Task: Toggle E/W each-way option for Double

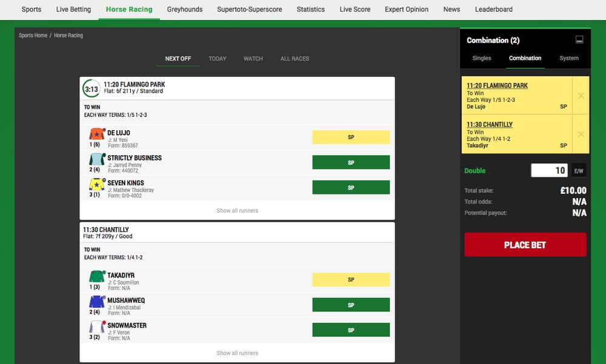Action: click(579, 171)
